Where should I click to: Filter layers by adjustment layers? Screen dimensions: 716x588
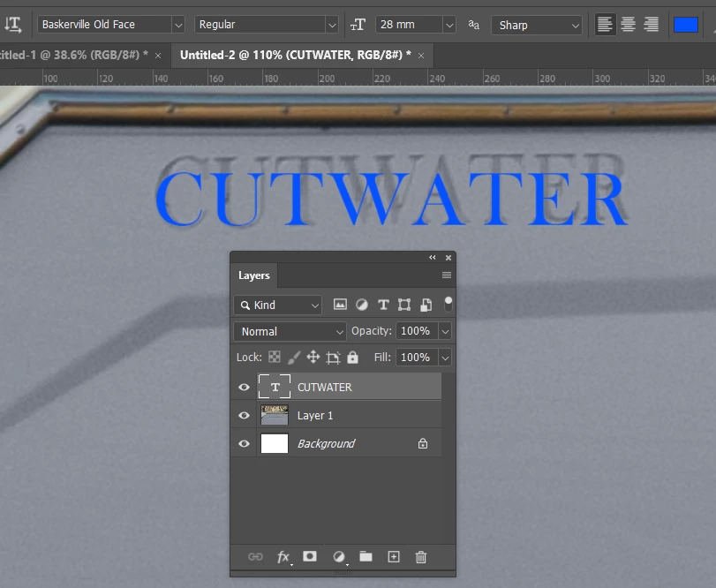tap(362, 305)
